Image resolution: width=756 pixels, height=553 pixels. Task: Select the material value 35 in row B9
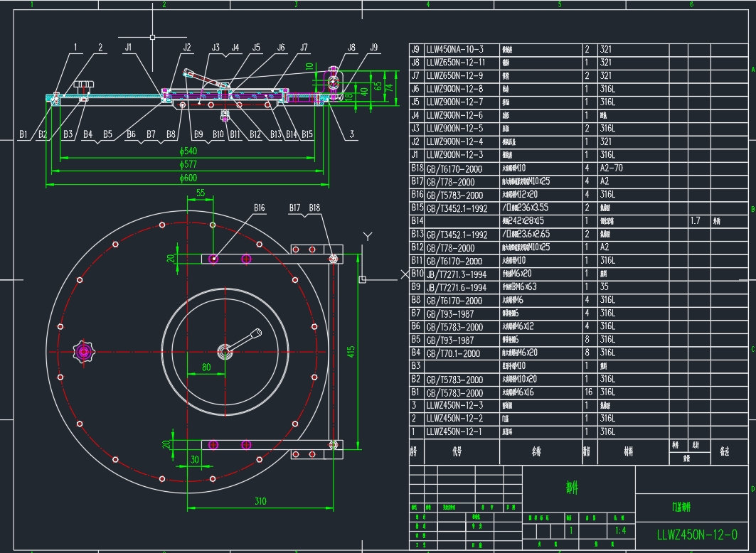click(x=605, y=286)
